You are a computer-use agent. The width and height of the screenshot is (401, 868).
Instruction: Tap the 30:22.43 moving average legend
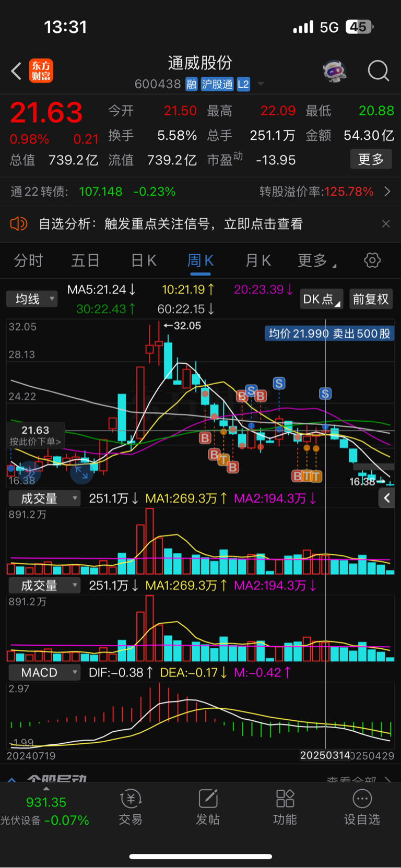point(106,309)
